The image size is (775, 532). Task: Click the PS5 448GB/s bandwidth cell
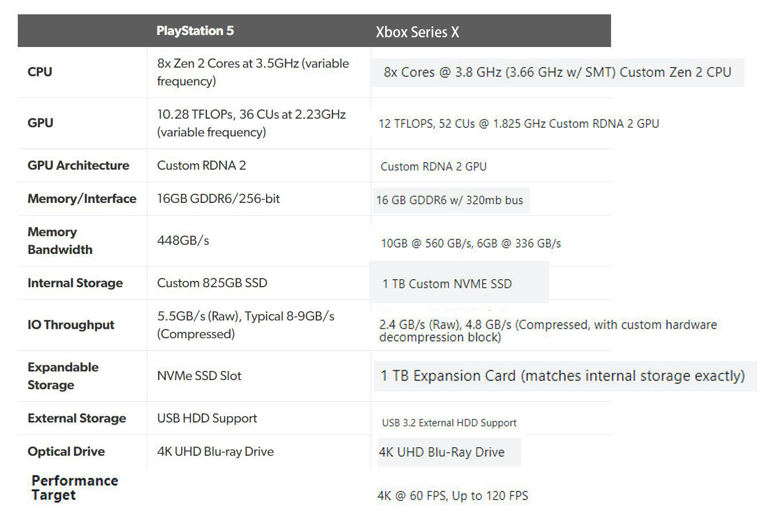tap(183, 240)
